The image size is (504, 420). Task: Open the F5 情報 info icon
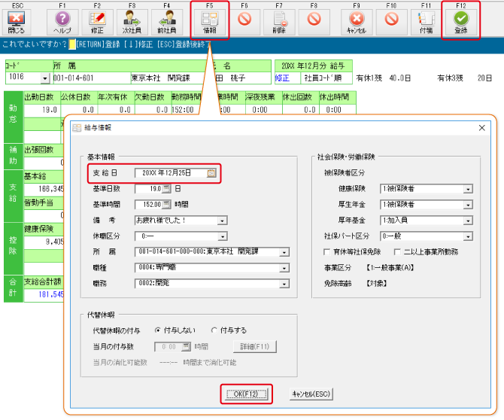coord(210,22)
